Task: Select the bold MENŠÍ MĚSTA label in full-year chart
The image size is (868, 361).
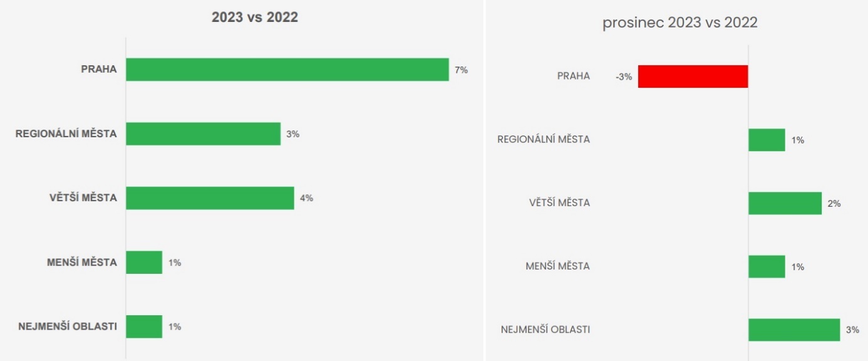Action: (x=82, y=262)
